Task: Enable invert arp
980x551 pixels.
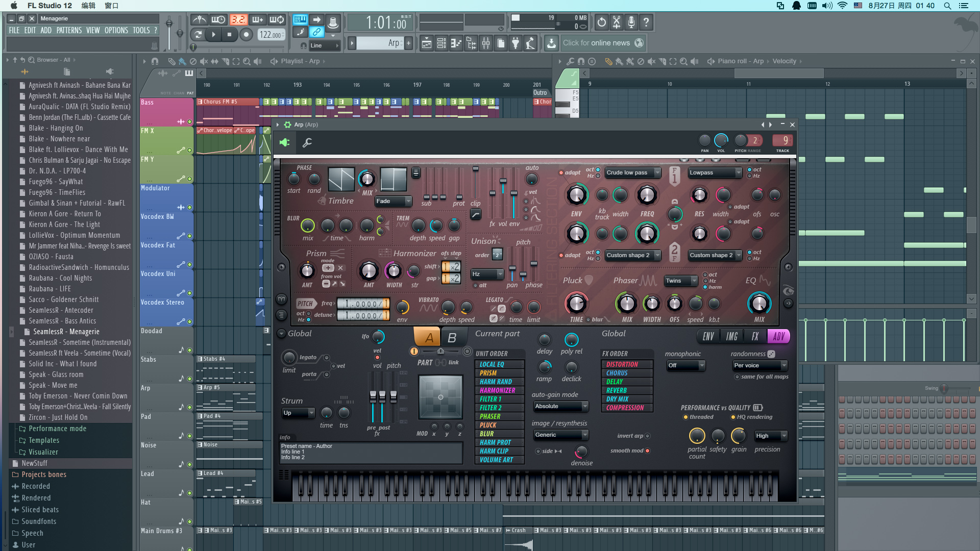Action: [x=647, y=436]
